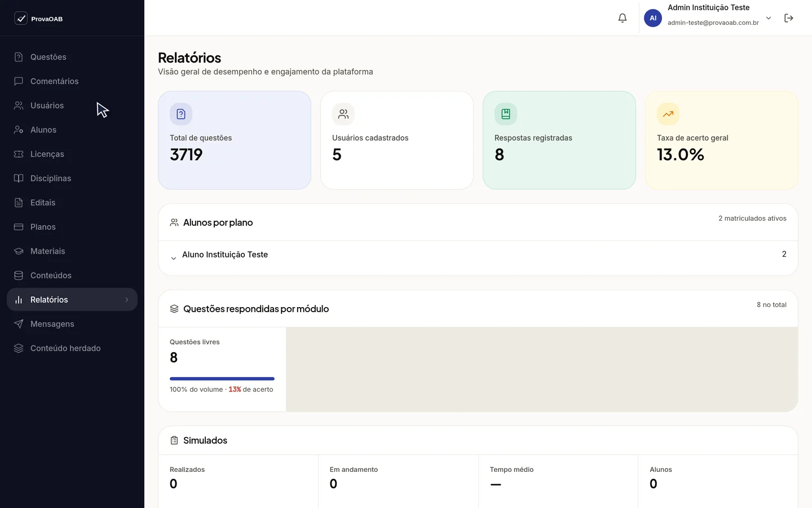Viewport: 812px width, 508px height.
Task: Click the Em andamento label
Action: tap(354, 470)
